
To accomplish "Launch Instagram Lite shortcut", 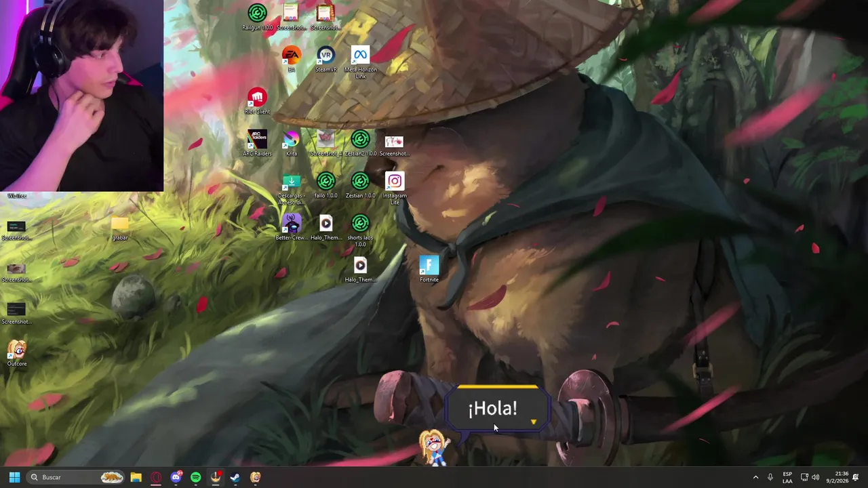I will (x=395, y=188).
